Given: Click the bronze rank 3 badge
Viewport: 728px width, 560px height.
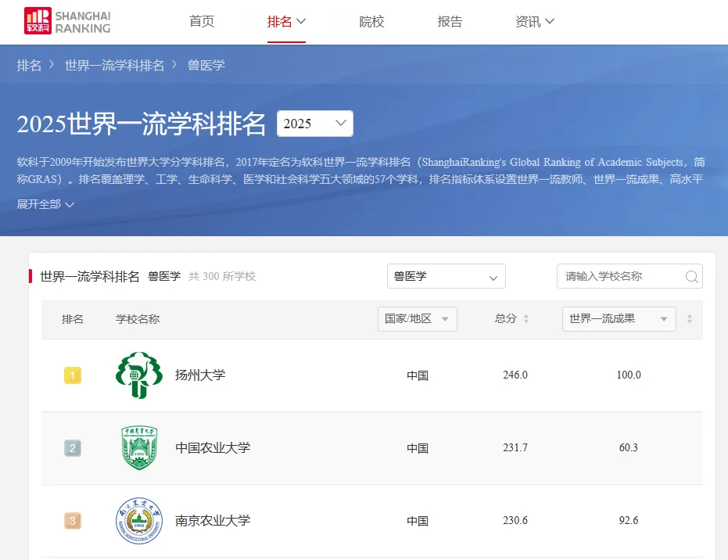Looking at the screenshot, I should pos(73,521).
